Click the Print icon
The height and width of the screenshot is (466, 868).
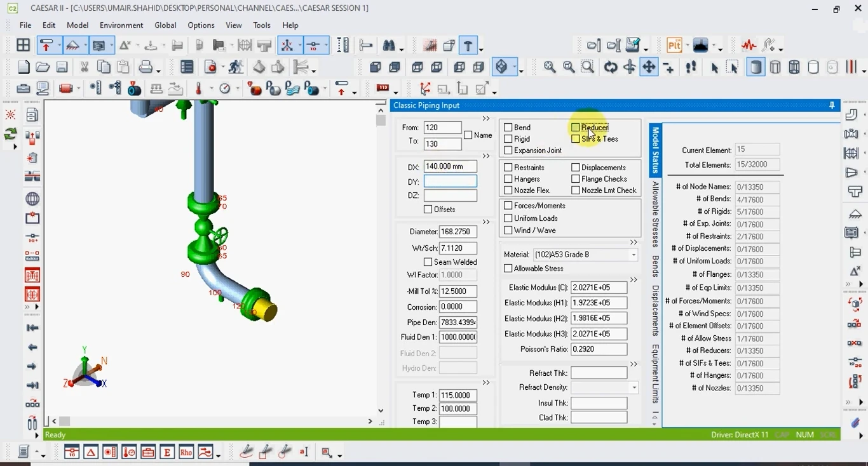click(146, 67)
